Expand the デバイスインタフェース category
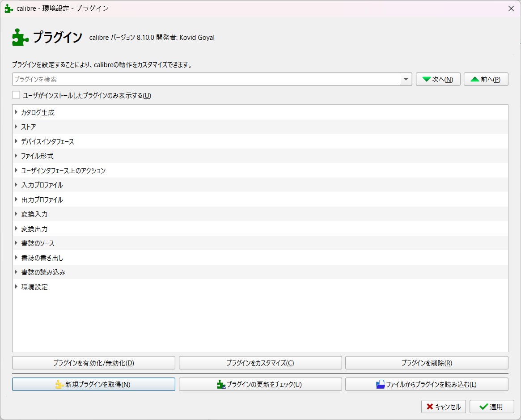521x420 pixels. click(16, 141)
